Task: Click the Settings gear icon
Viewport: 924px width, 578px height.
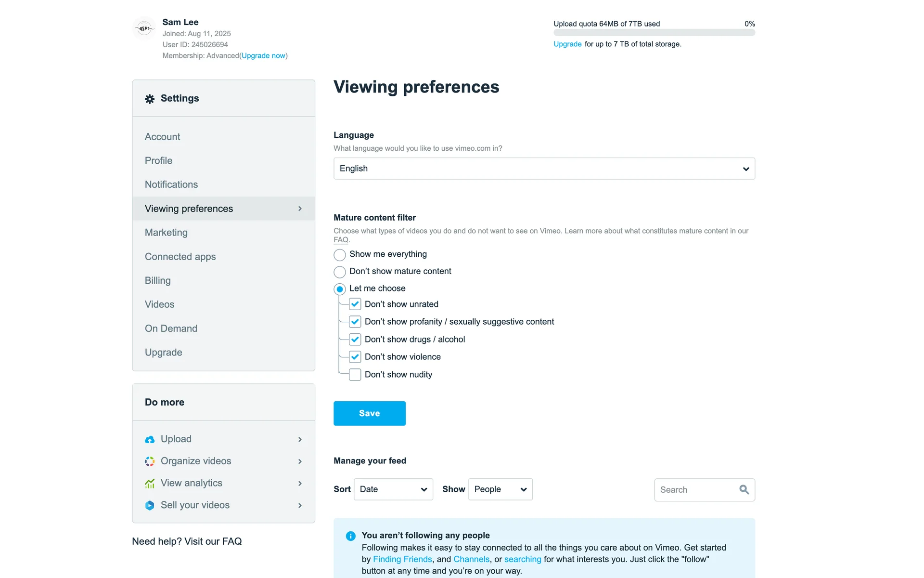Action: click(150, 99)
